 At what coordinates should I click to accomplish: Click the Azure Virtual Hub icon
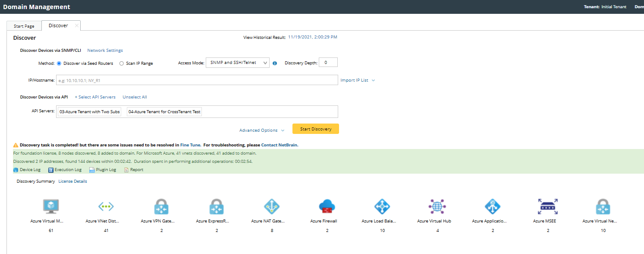pos(437,206)
